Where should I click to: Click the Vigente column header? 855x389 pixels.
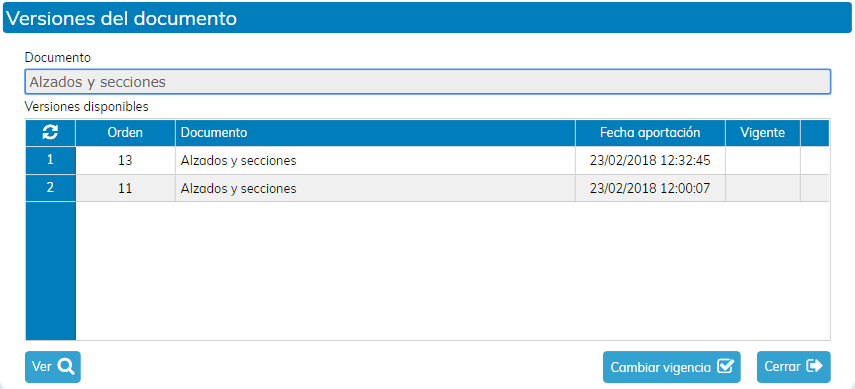click(x=762, y=133)
